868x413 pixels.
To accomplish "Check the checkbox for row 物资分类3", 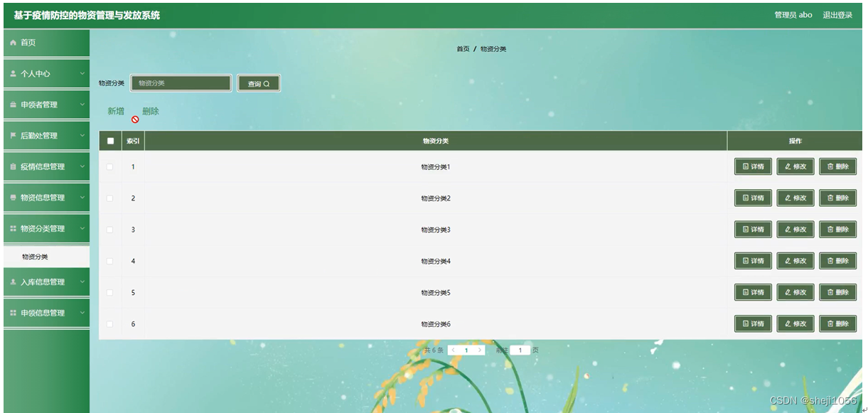I will 109,230.
